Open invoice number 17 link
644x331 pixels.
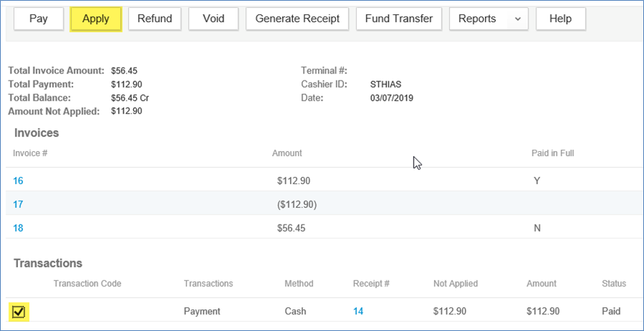(x=18, y=204)
